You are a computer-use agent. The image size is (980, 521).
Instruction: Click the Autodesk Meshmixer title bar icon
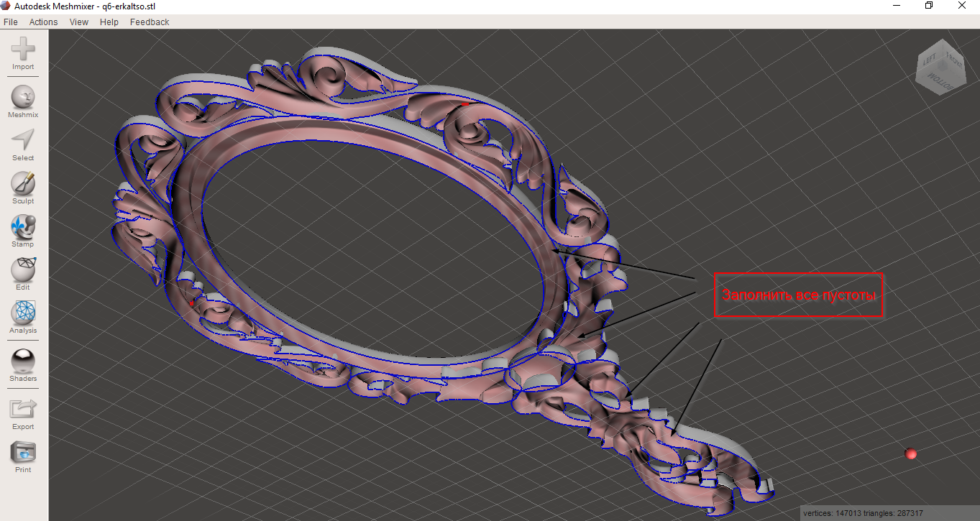[6, 6]
